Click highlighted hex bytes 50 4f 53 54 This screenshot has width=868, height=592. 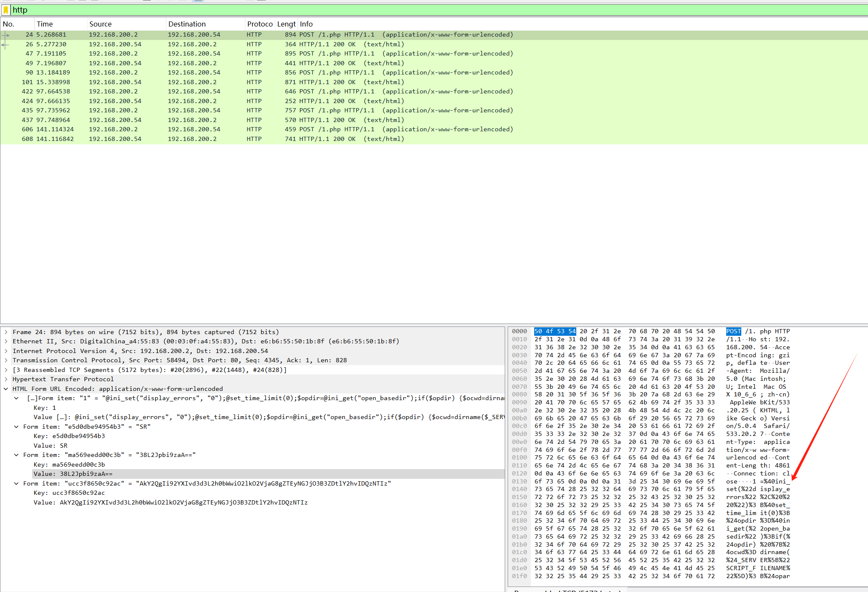pos(554,331)
